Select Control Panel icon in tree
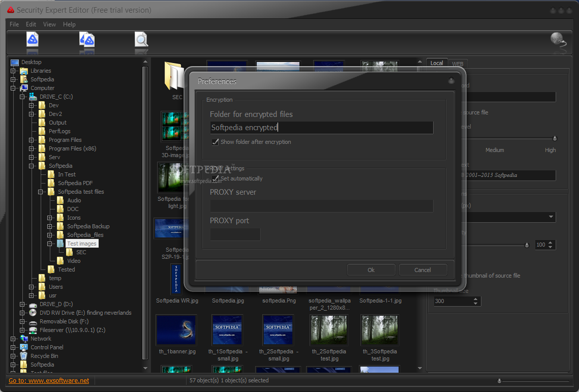579x392 pixels. click(x=24, y=347)
